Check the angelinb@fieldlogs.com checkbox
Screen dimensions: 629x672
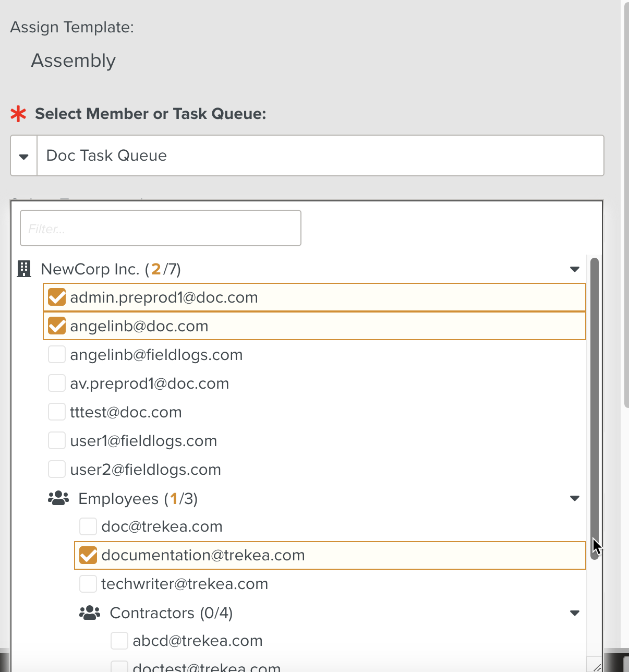57,355
